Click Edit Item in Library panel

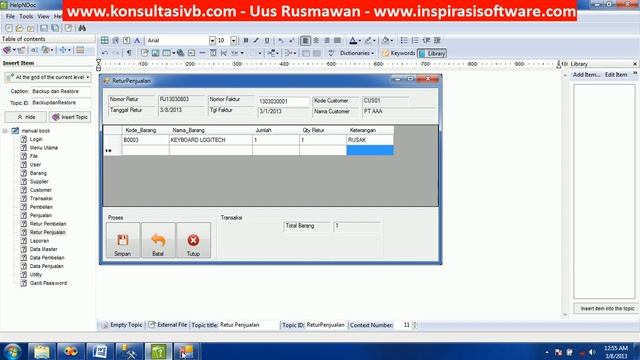(x=616, y=75)
